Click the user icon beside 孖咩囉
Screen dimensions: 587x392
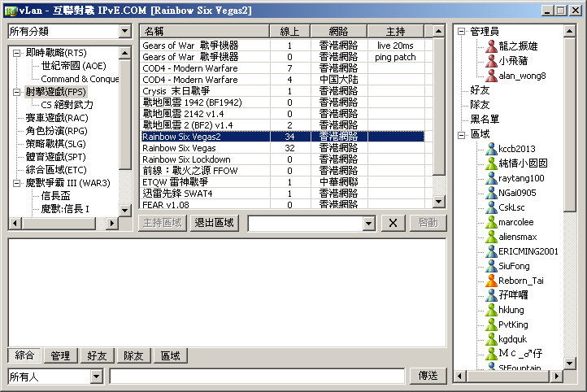[491, 295]
